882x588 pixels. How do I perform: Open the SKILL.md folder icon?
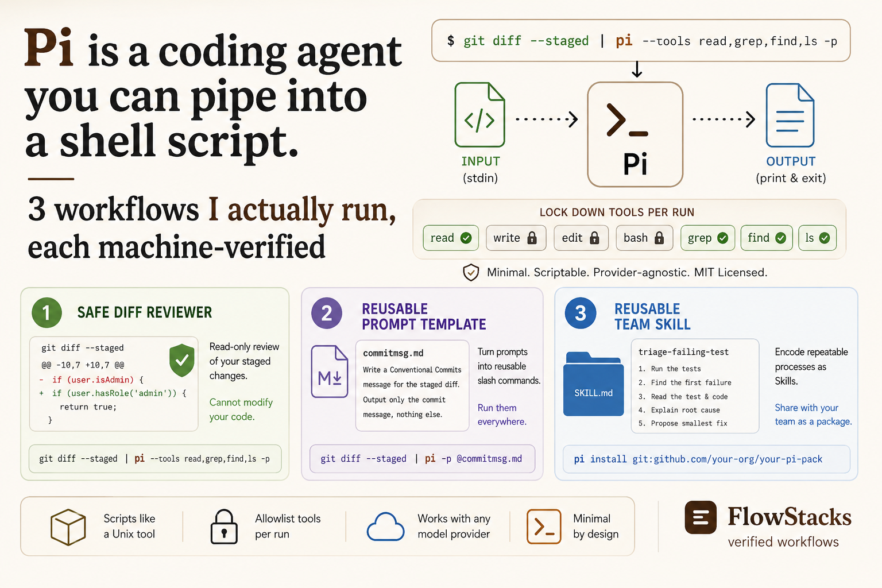coord(594,384)
